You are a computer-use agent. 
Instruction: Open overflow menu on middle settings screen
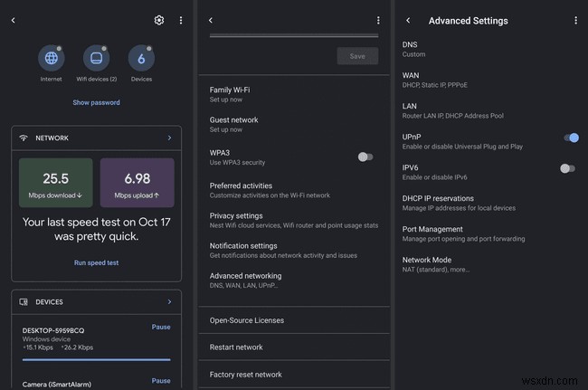[x=379, y=20]
